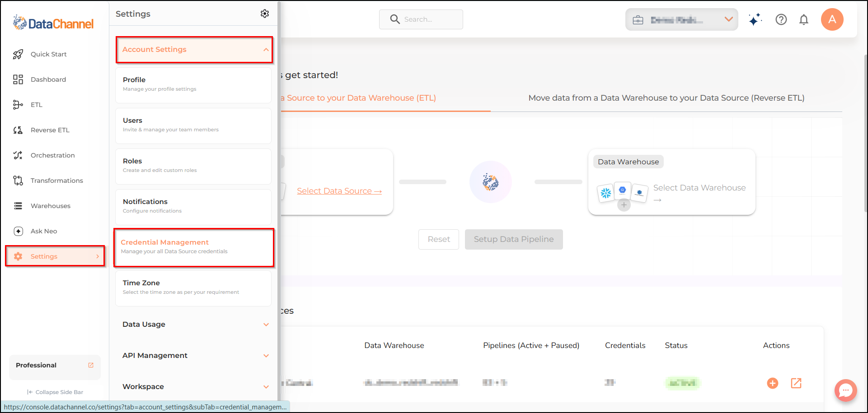This screenshot has width=868, height=413.
Task: Collapse the Account Settings section
Action: click(194, 50)
